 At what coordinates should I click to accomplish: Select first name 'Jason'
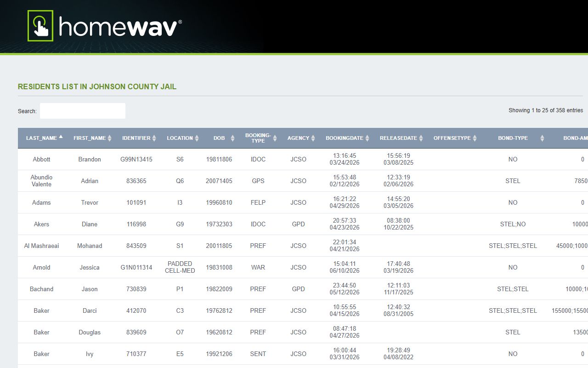click(x=90, y=289)
